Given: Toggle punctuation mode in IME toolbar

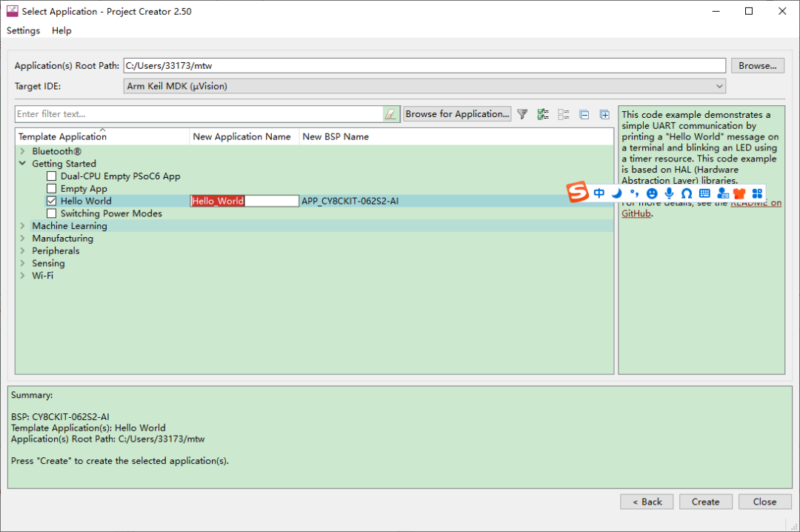Looking at the screenshot, I should point(634,193).
